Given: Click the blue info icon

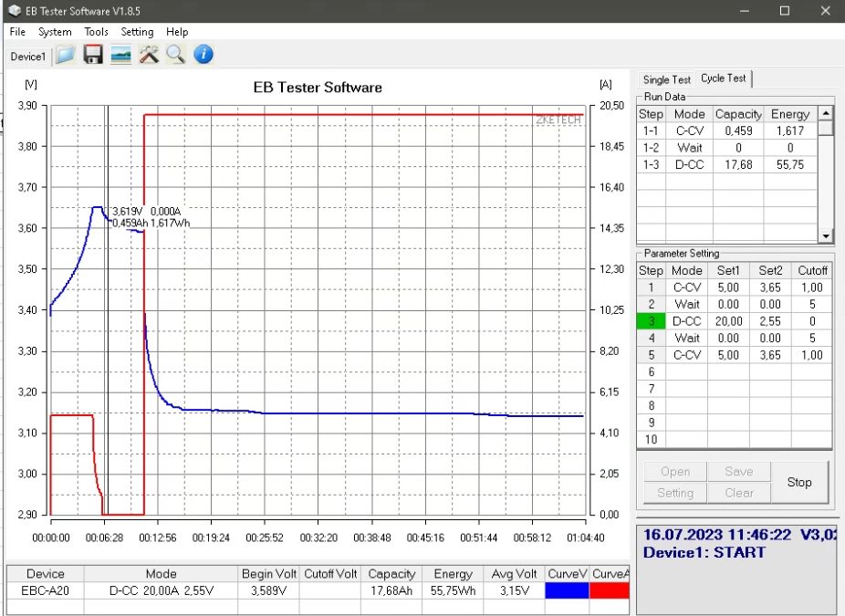Looking at the screenshot, I should (203, 56).
